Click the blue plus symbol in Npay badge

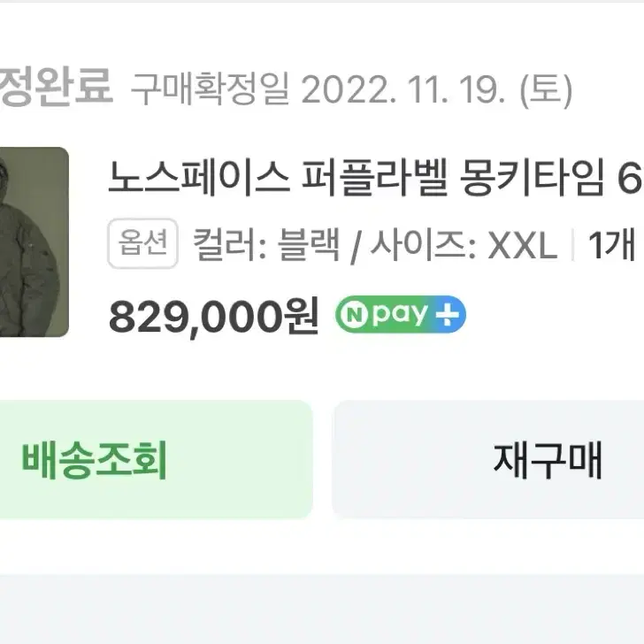click(448, 315)
